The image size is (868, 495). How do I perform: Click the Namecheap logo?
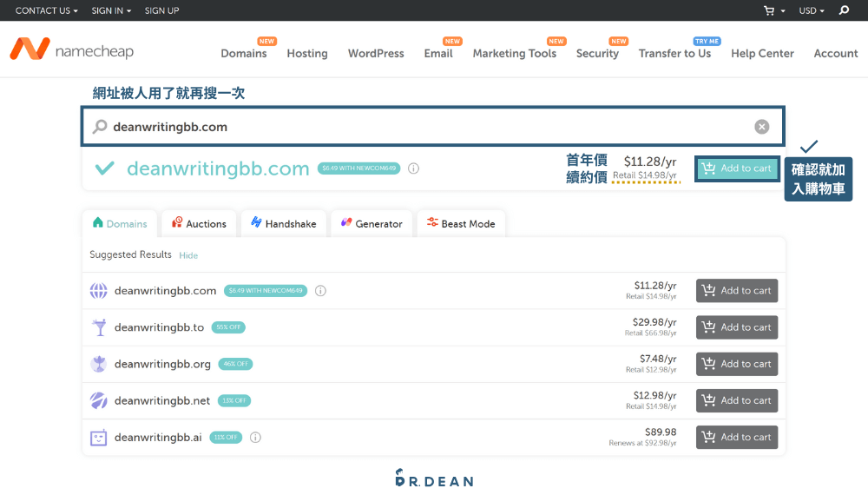72,49
